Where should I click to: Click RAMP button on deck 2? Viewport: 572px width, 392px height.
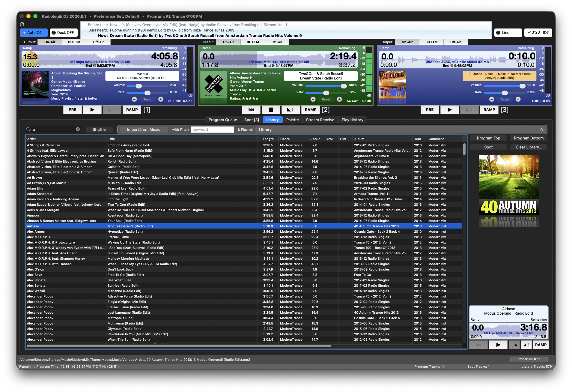pyautogui.click(x=311, y=110)
